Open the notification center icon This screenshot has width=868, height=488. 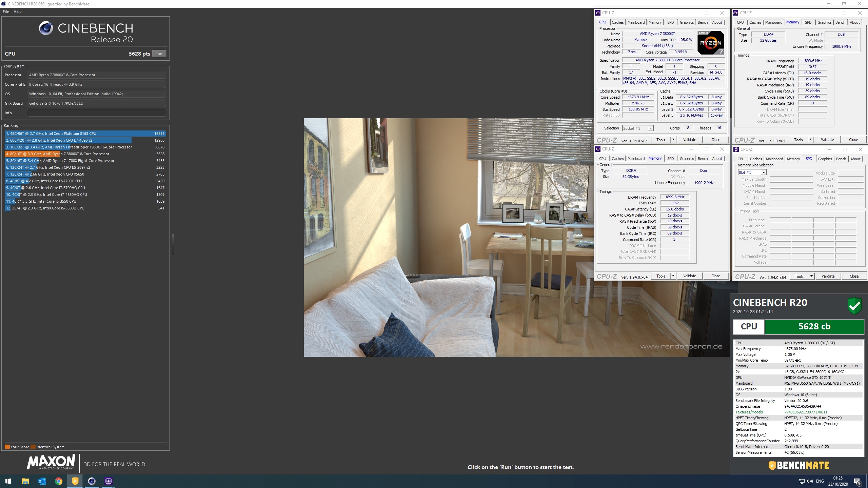pyautogui.click(x=858, y=481)
